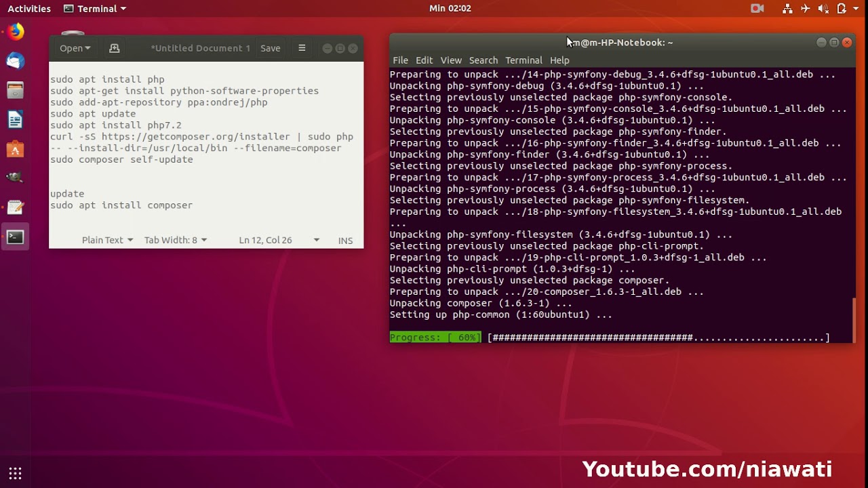This screenshot has width=868, height=488.
Task: Open the Terminal View menu
Action: point(451,60)
